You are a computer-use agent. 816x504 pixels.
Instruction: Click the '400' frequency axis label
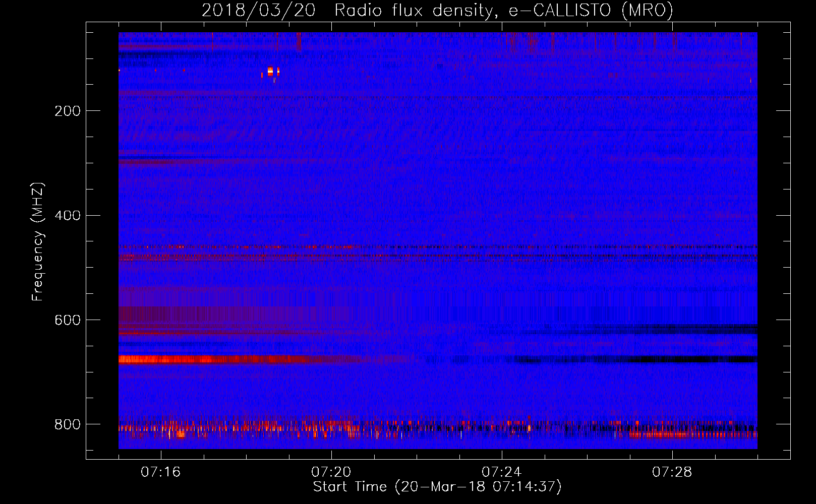(x=68, y=216)
